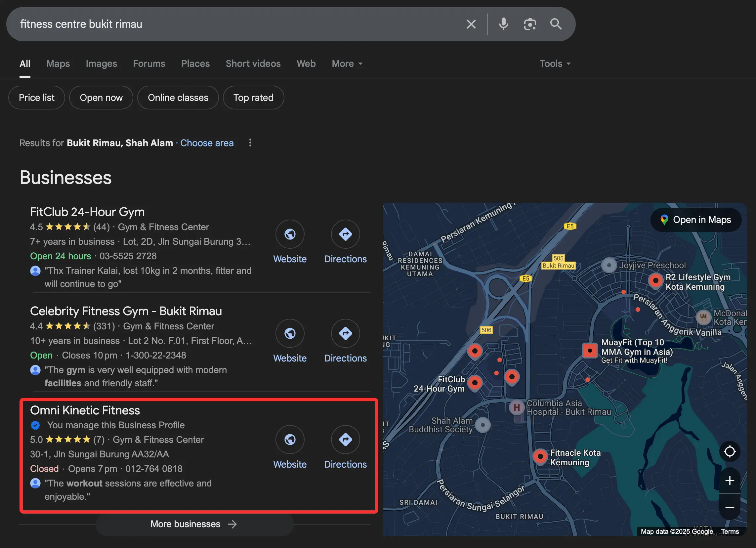Zoom out on the map
Screen dimensions: 756x548
pyautogui.click(x=729, y=507)
